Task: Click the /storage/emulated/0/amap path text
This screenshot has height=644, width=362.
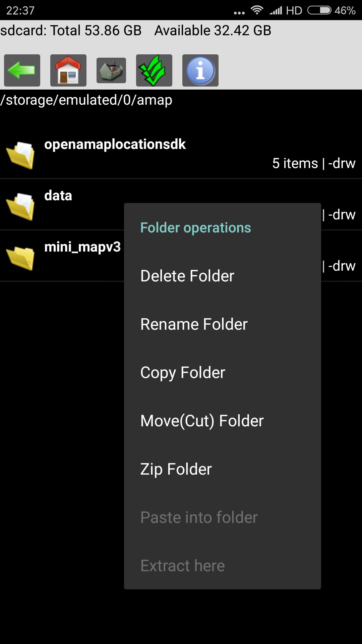Action: [x=86, y=100]
